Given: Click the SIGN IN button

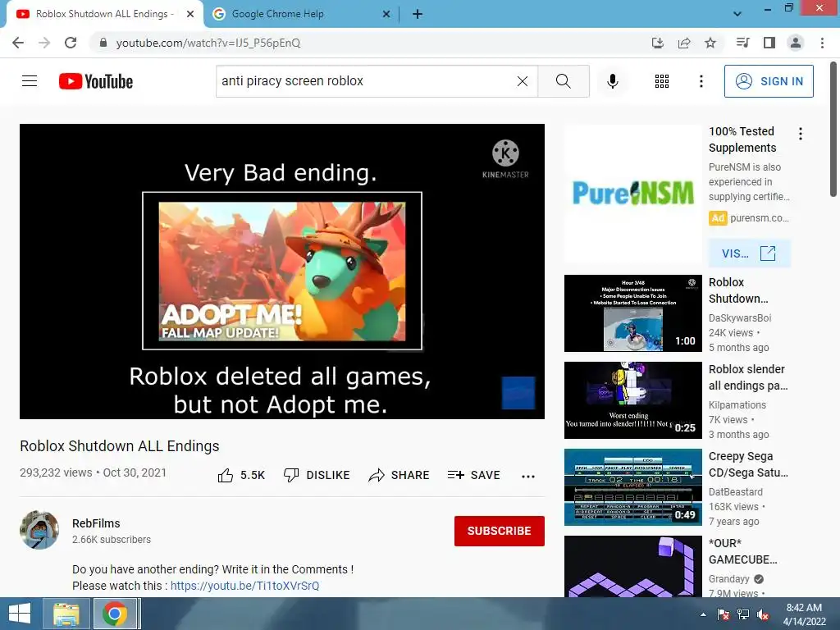Looking at the screenshot, I should 769,81.
